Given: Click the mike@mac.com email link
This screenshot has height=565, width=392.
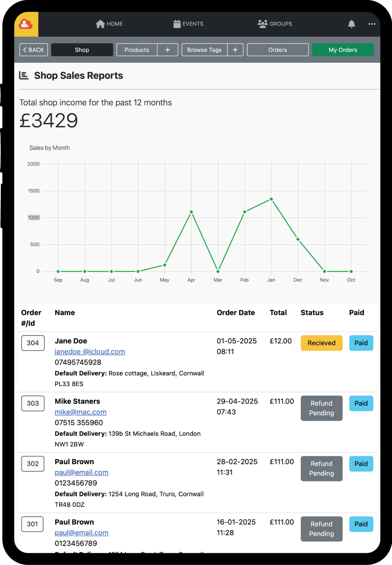Looking at the screenshot, I should (x=80, y=412).
